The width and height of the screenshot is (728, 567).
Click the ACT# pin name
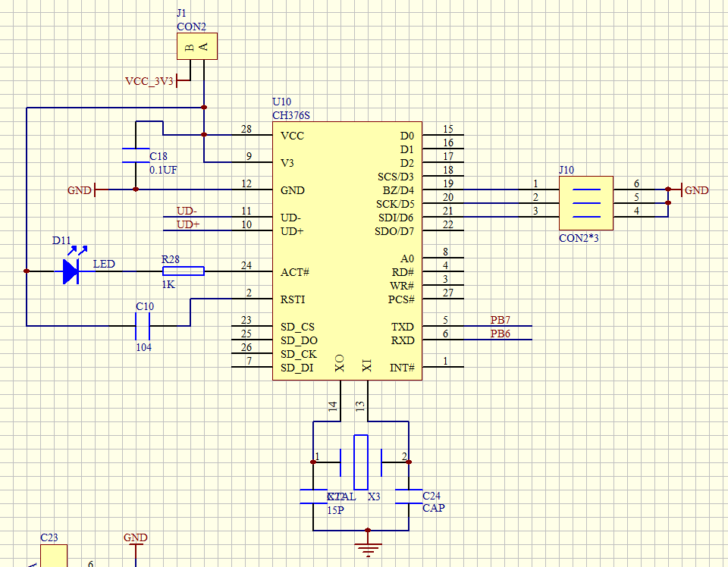(295, 272)
